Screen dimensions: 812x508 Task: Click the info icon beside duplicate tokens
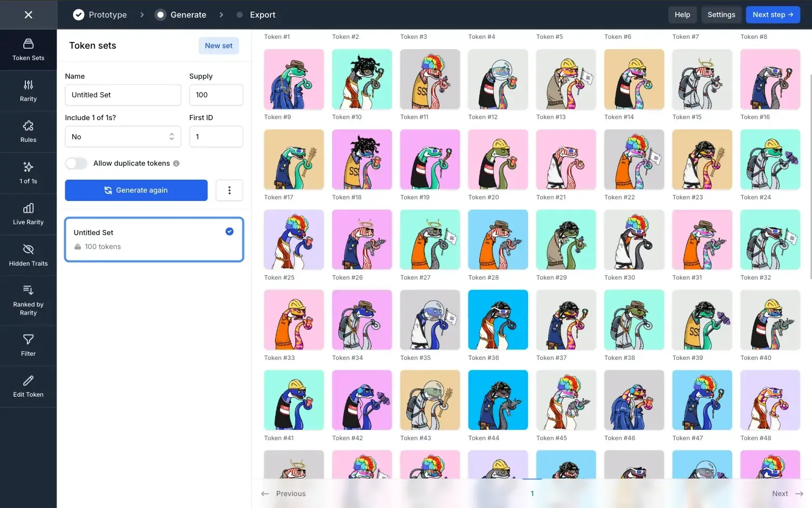tap(176, 163)
